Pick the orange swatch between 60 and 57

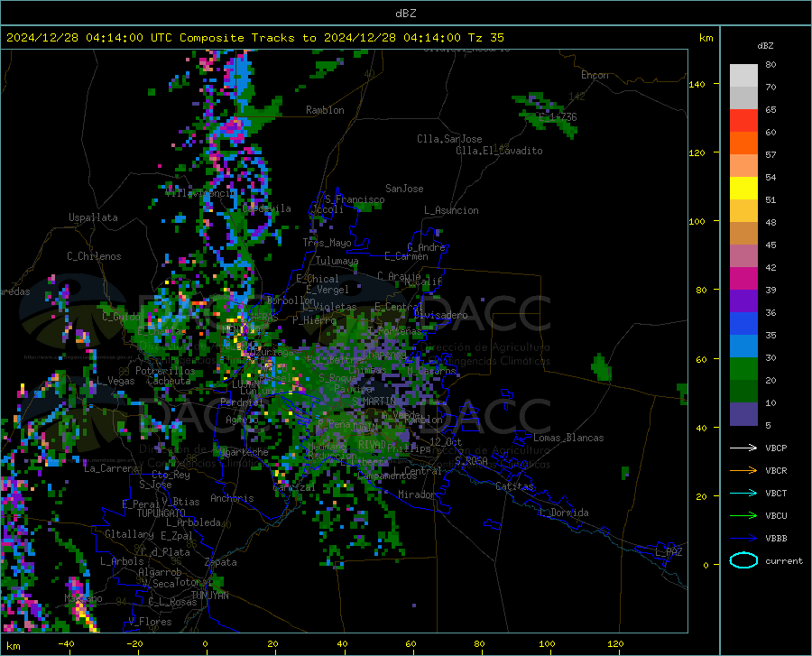(743, 143)
